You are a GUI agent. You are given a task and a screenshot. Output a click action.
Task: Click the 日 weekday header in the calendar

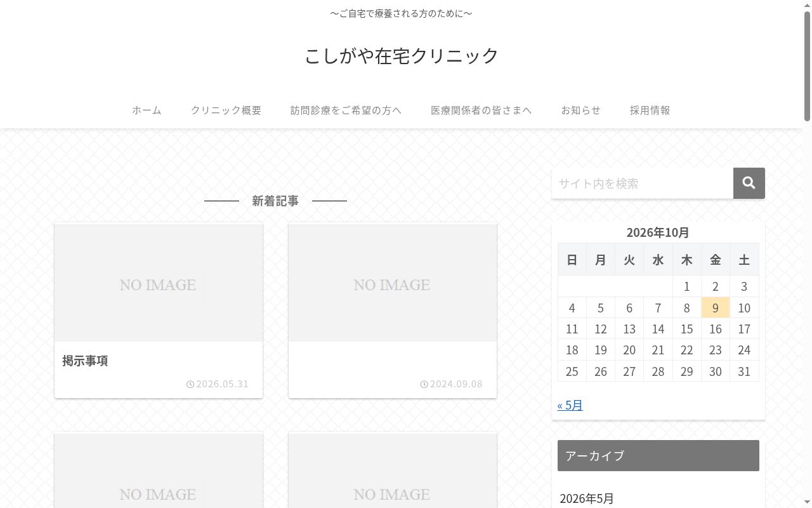pos(572,260)
